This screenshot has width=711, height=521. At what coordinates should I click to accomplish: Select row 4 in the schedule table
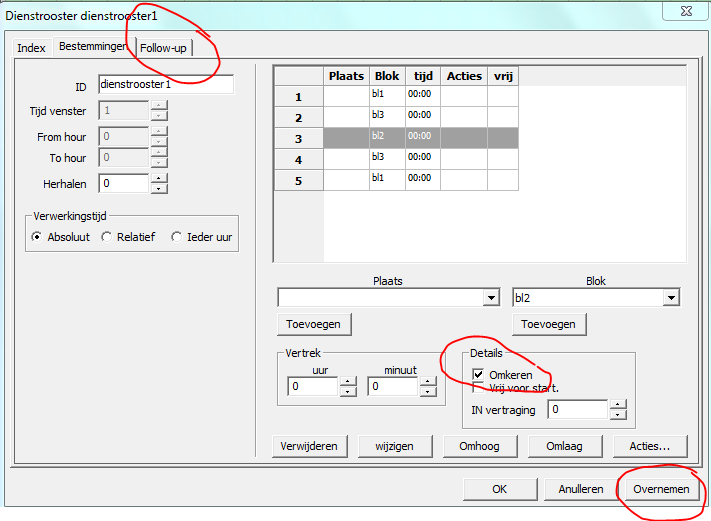click(x=298, y=159)
